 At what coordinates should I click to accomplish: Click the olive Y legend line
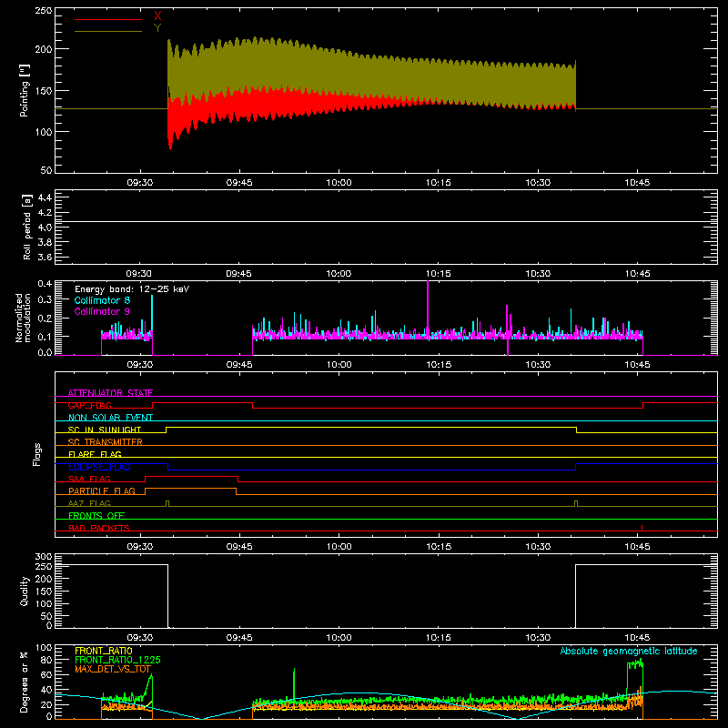click(x=108, y=32)
